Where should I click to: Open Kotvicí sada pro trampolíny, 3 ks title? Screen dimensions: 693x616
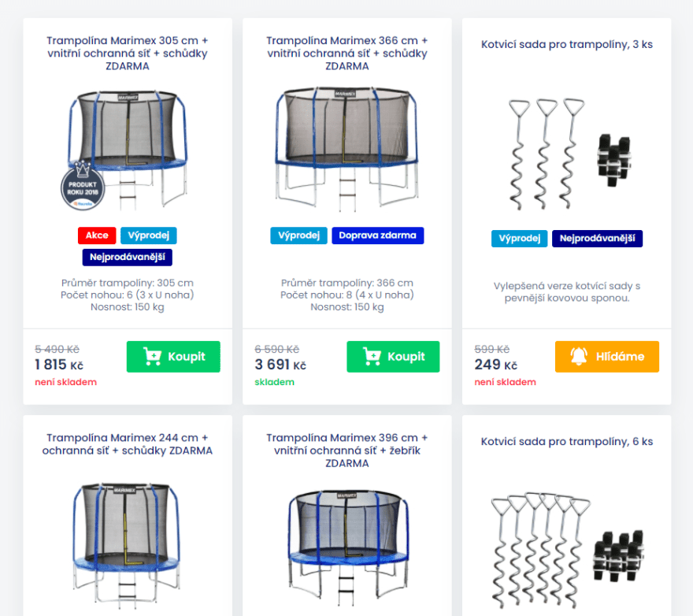pos(566,44)
